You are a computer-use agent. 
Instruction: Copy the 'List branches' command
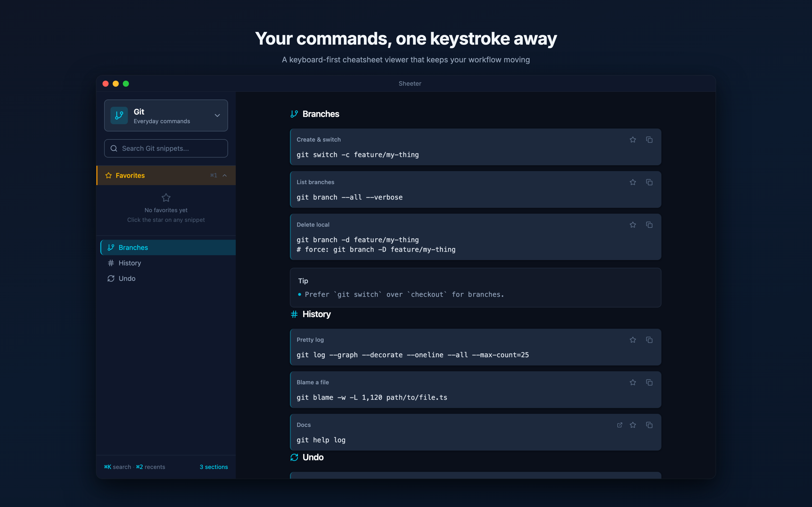coord(649,182)
